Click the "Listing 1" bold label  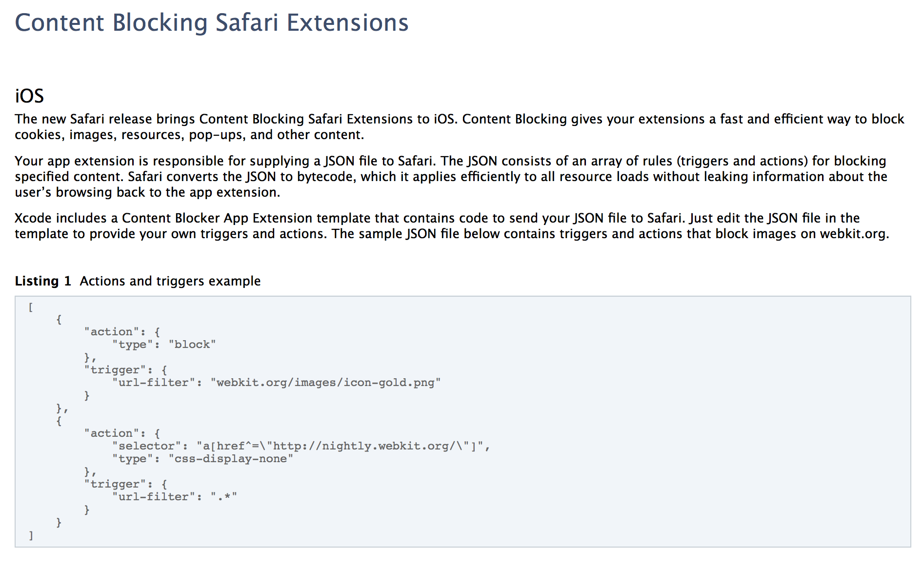[x=43, y=281]
